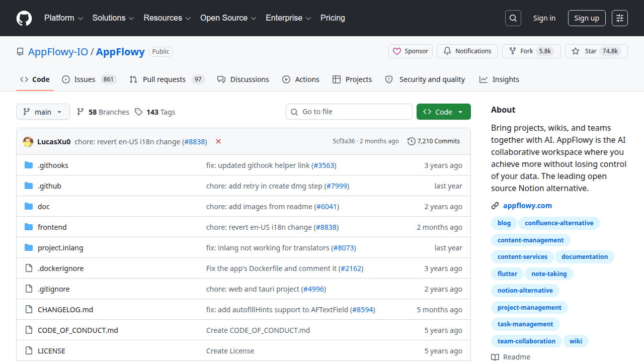Switch to Security and quality tab

click(425, 79)
